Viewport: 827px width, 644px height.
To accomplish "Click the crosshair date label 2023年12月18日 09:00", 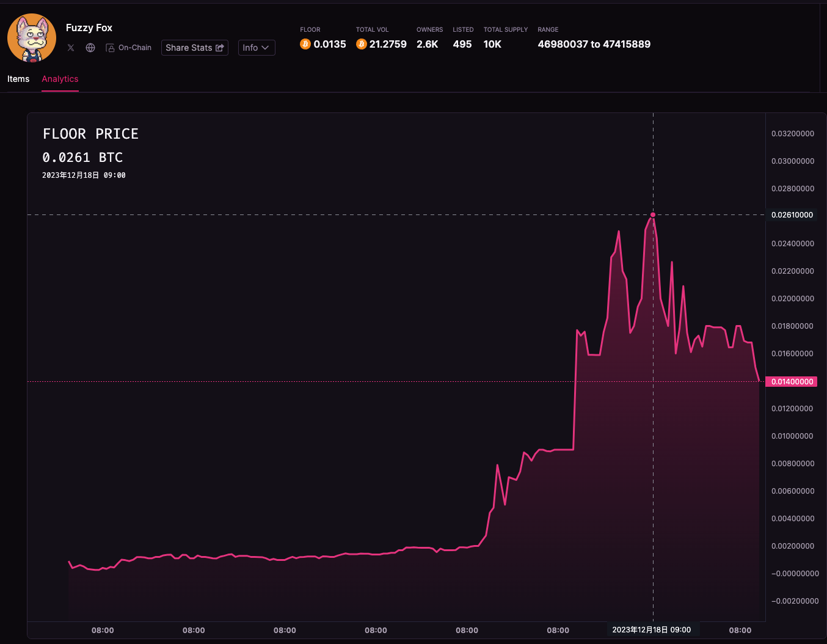I will pyautogui.click(x=652, y=630).
